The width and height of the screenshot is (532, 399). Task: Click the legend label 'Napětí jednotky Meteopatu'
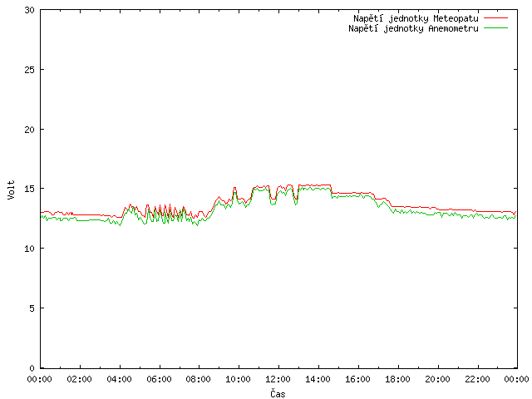coord(416,18)
